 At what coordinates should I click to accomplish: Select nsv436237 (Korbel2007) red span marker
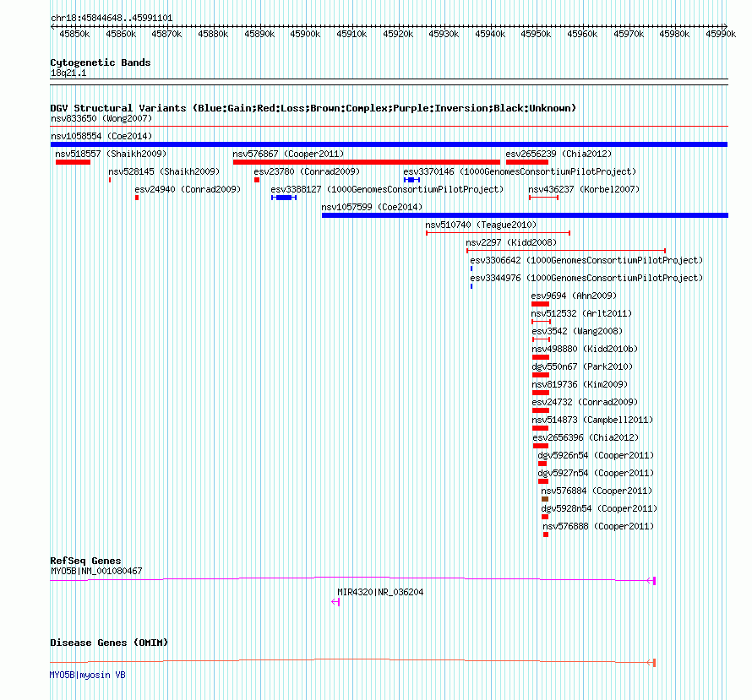pos(543,198)
